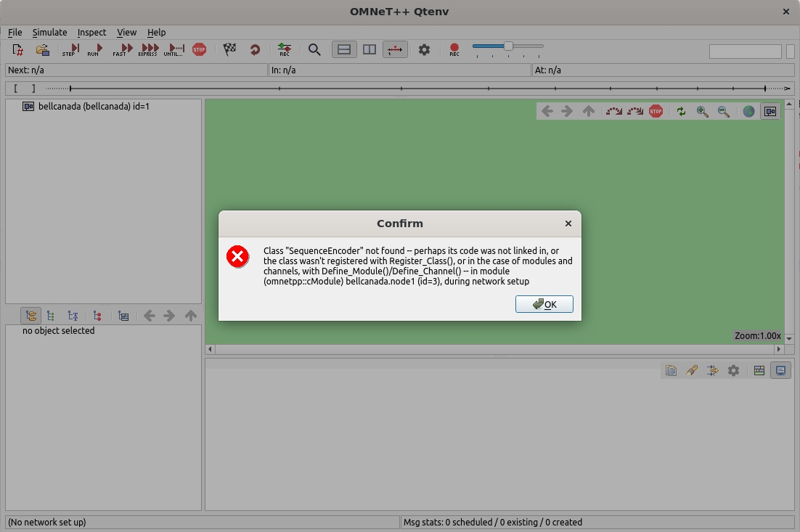Click the Redraw Layout icon above canvas
800x532 pixels.
pos(681,111)
